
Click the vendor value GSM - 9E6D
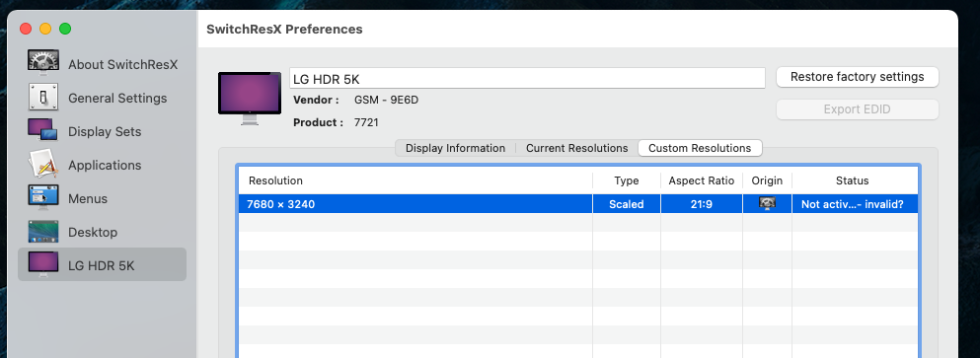pyautogui.click(x=386, y=100)
